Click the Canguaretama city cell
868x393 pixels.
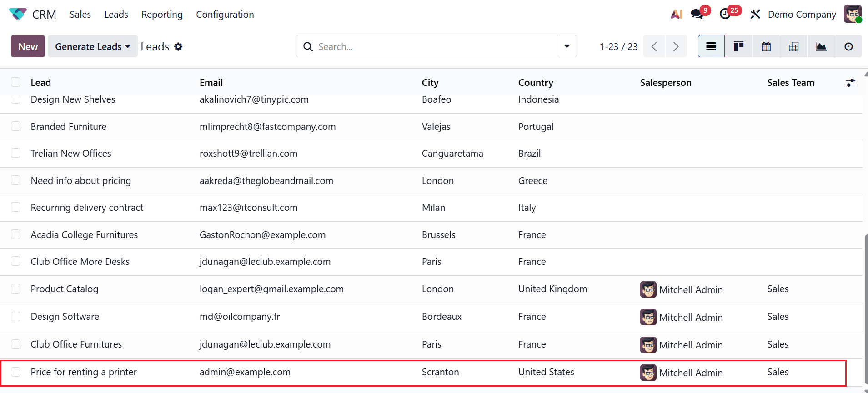coord(452,154)
